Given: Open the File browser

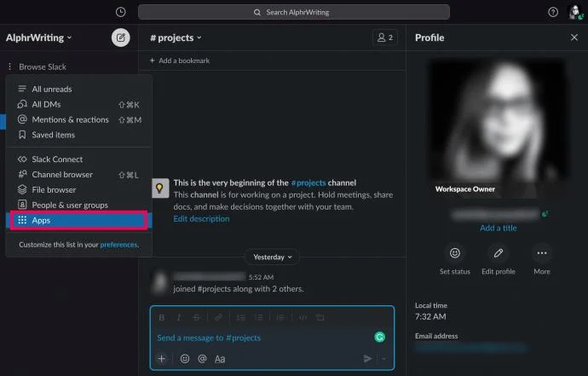Looking at the screenshot, I should point(78,190).
